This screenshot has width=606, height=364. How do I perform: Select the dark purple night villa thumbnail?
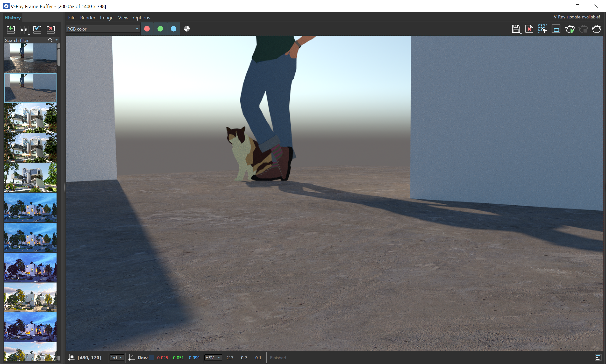tap(30, 267)
